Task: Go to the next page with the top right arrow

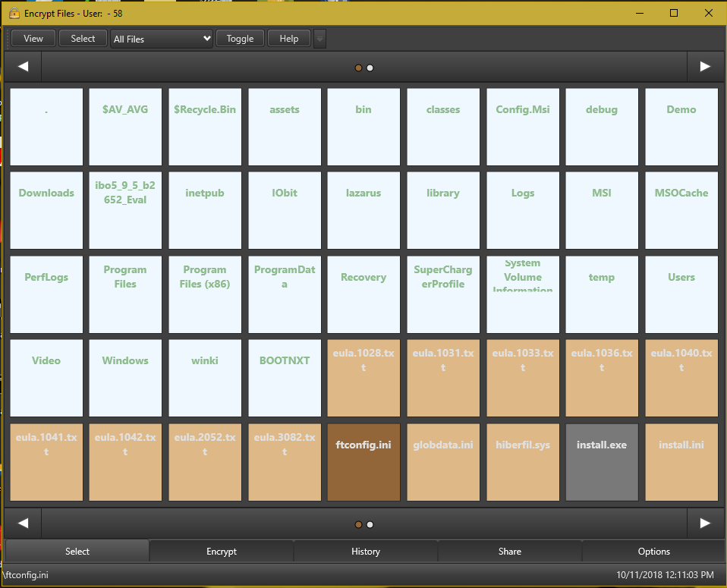Action: tap(705, 67)
